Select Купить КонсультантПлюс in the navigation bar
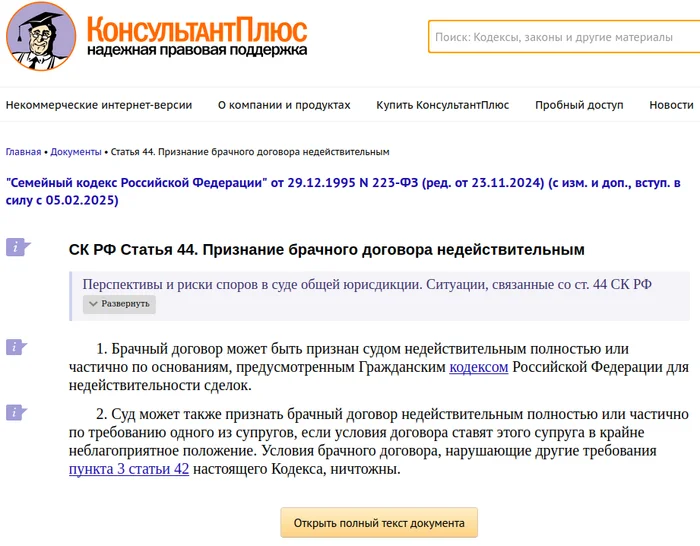 point(442,105)
